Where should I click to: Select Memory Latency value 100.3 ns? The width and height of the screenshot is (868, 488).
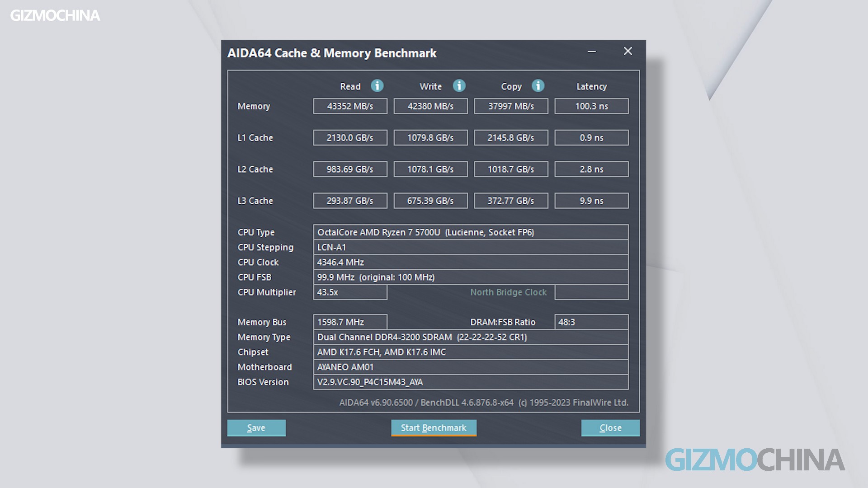tap(591, 106)
